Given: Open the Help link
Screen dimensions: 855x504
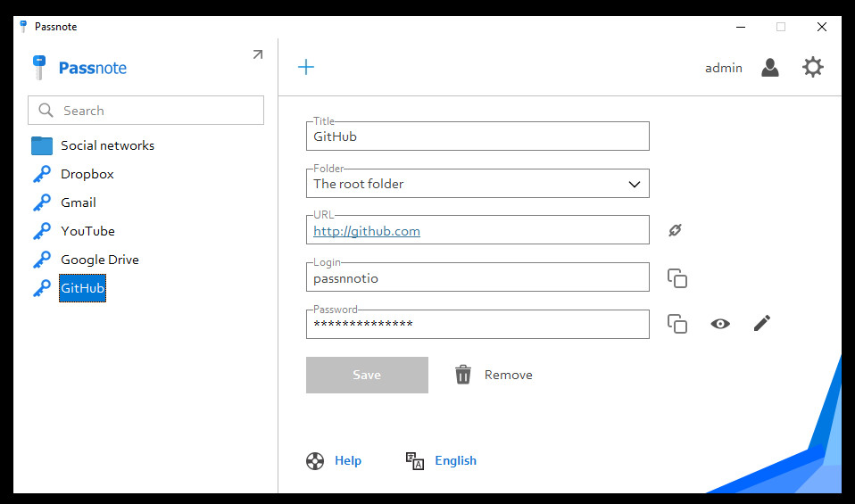Looking at the screenshot, I should click(348, 461).
